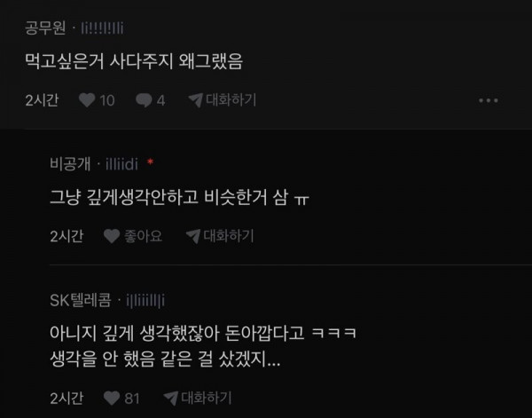This screenshot has height=418, width=532.
Task: Select comment text 먹고싶은거 사다주지 왜그랬음
Action: (x=134, y=61)
